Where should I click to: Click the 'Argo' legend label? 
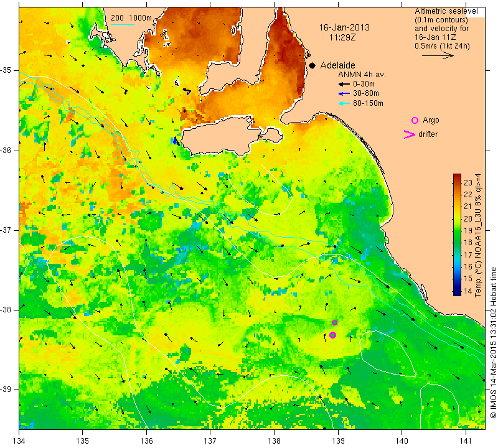pyautogui.click(x=431, y=120)
